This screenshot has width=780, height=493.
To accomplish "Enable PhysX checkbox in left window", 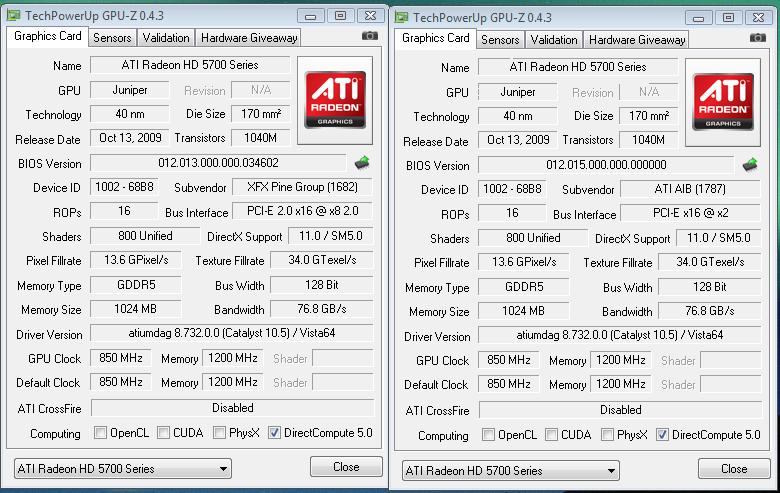I will tap(219, 433).
